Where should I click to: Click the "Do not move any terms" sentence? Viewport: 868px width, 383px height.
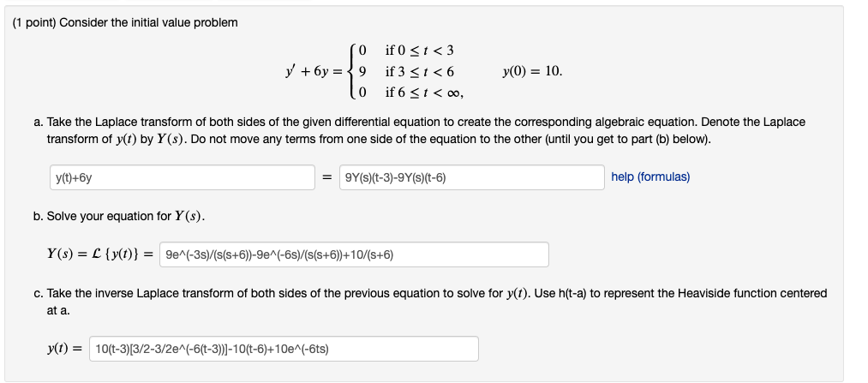[450, 139]
